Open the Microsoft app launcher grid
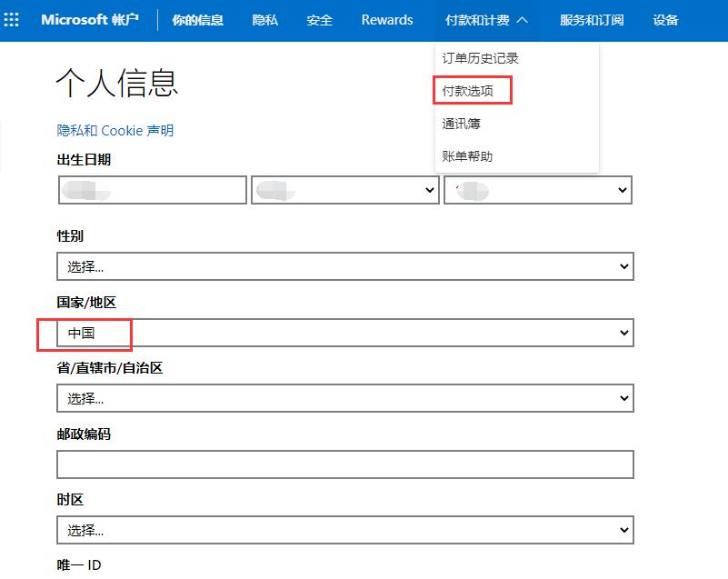The width and height of the screenshot is (728, 579). click(12, 19)
